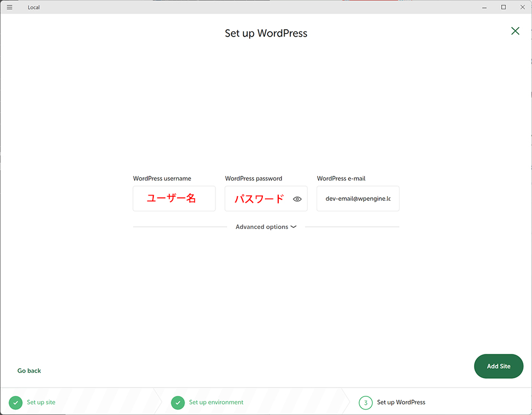532x415 pixels.
Task: Click the WordPress password label
Action: point(253,179)
